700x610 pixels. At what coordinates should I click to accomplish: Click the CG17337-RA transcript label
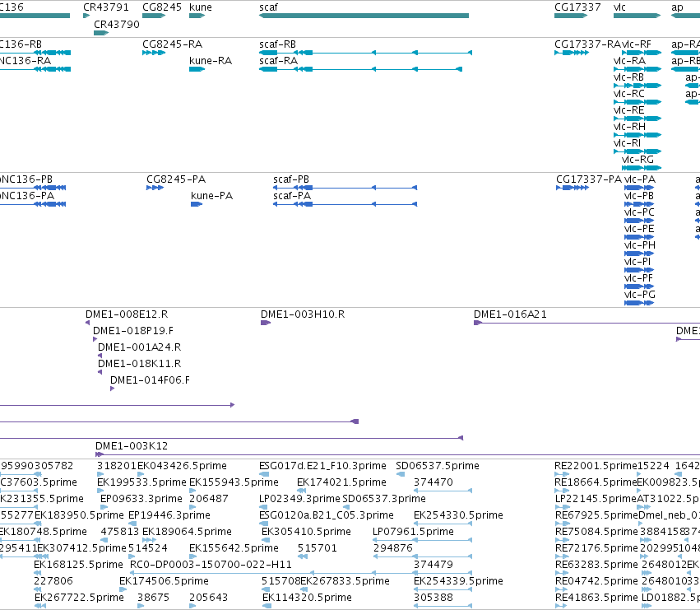click(x=587, y=44)
